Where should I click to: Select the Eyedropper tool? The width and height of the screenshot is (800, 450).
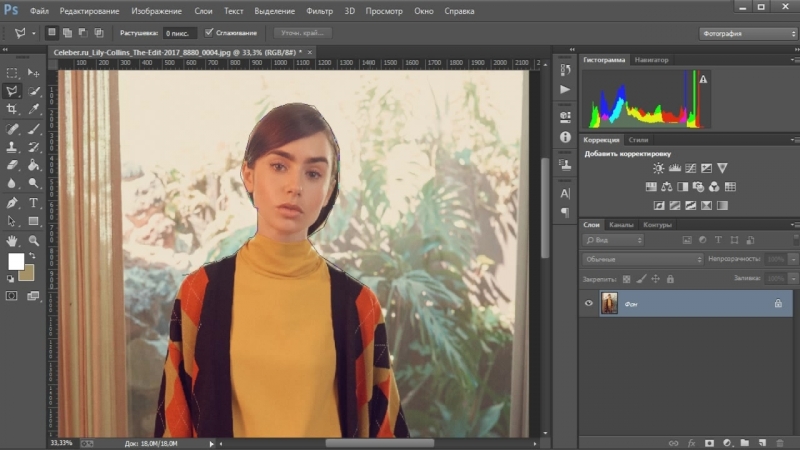[34, 109]
